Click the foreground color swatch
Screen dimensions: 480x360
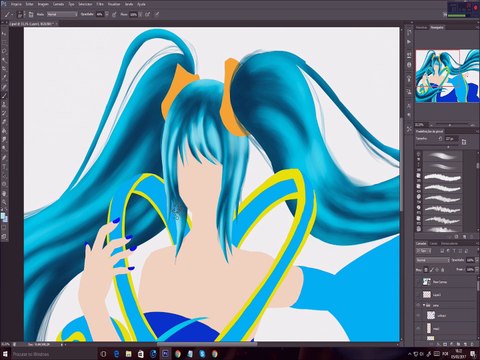pos(3,216)
